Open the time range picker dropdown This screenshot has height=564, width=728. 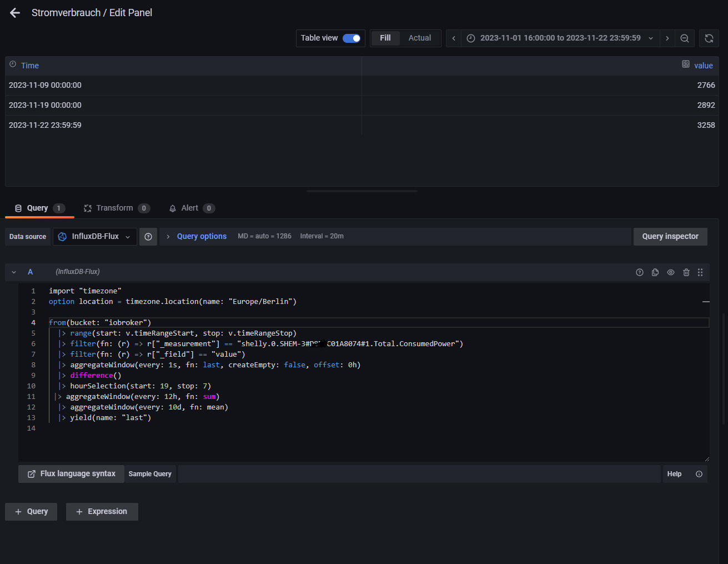(x=560, y=38)
